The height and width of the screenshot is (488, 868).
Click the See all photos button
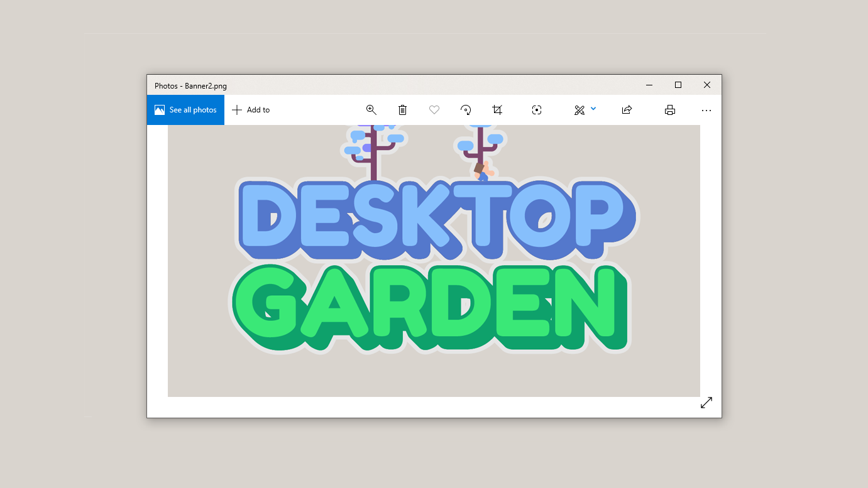pos(185,110)
